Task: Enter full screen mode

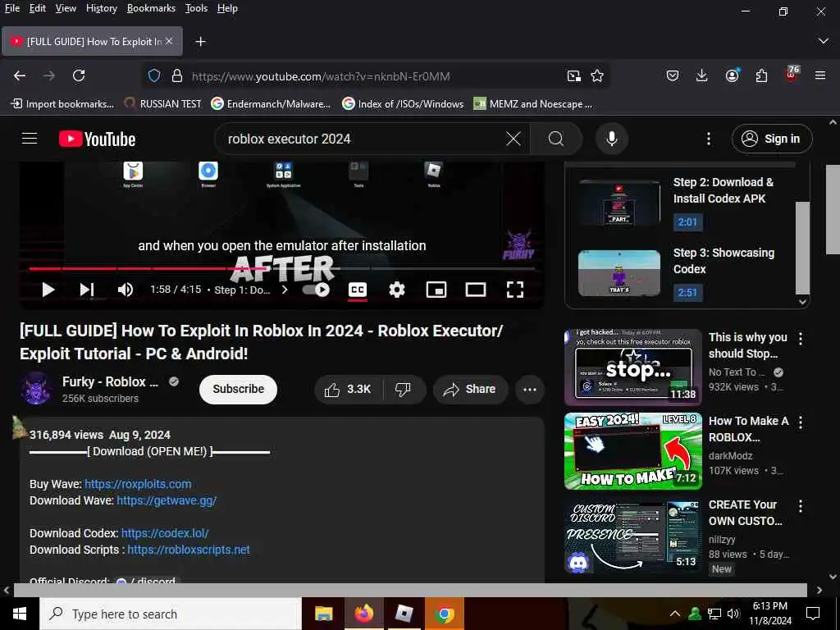Action: point(515,290)
